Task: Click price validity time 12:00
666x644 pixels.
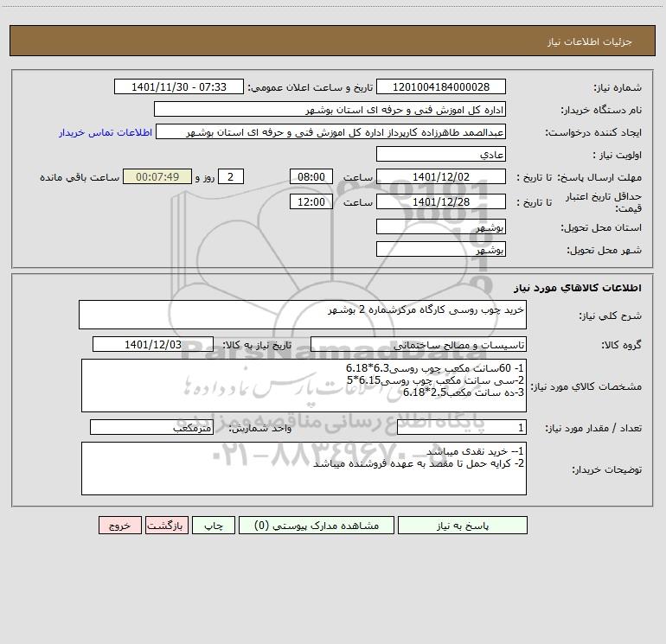Action: pos(311,201)
